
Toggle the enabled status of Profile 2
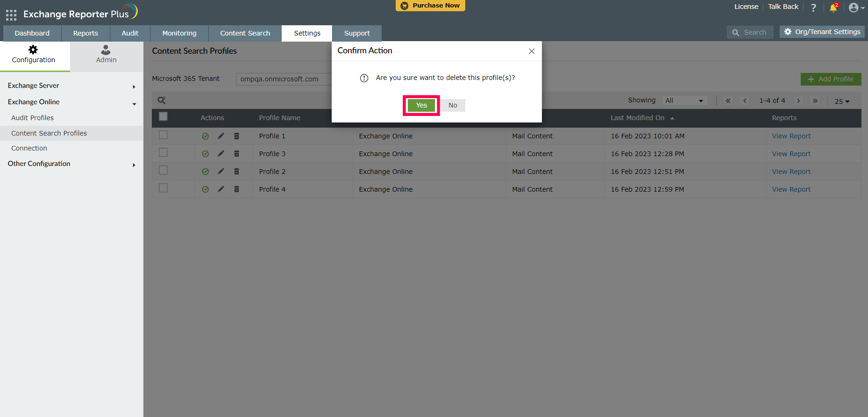(205, 172)
